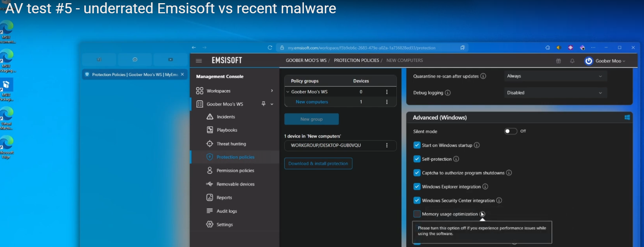Click the Windows logo in Advanced panel
This screenshot has width=644, height=247.
click(627, 117)
